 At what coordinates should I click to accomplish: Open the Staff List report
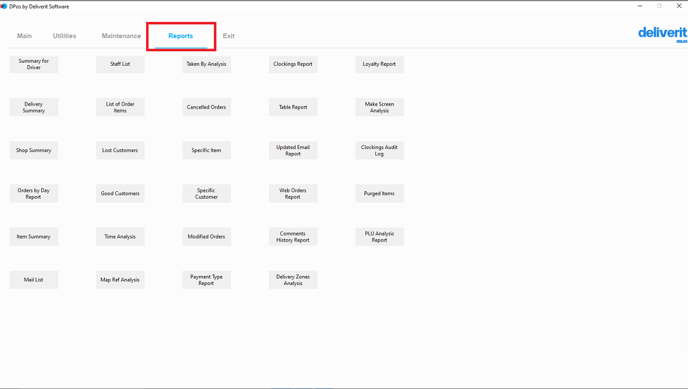click(120, 64)
